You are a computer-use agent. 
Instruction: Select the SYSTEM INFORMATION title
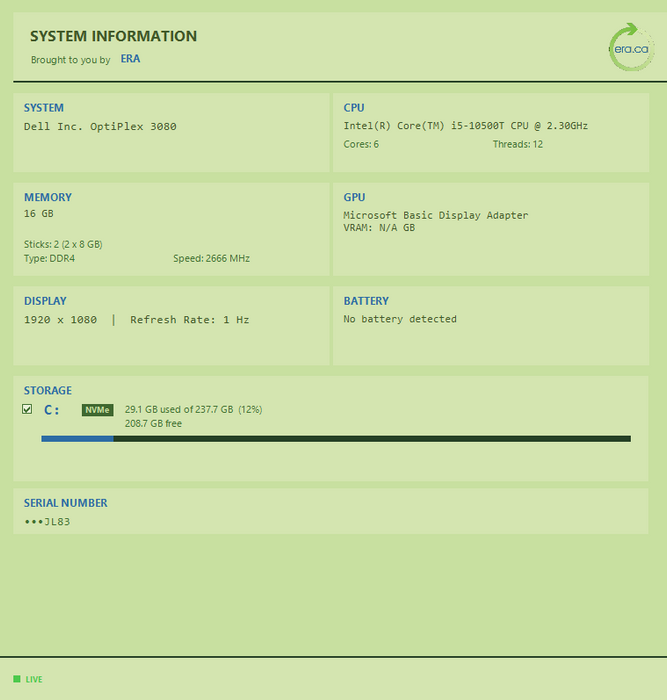[x=113, y=36]
